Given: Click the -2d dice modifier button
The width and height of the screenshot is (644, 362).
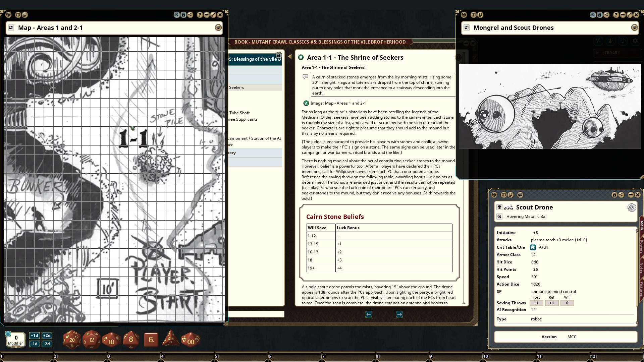Looking at the screenshot, I should point(47,344).
